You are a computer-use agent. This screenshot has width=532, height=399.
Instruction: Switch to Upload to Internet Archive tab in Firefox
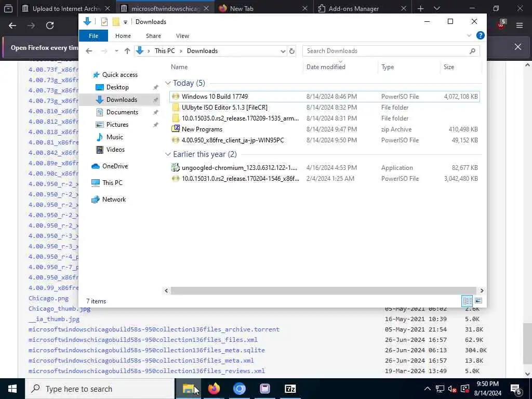[x=66, y=8]
